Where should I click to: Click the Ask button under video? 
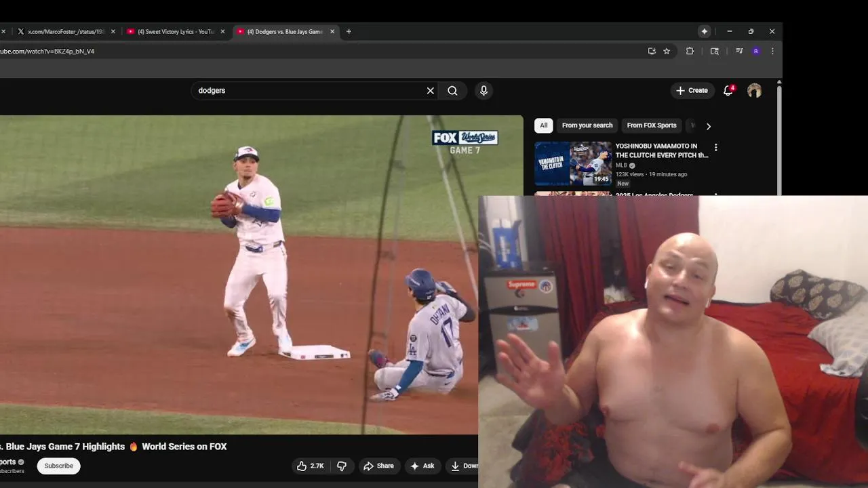(x=422, y=466)
